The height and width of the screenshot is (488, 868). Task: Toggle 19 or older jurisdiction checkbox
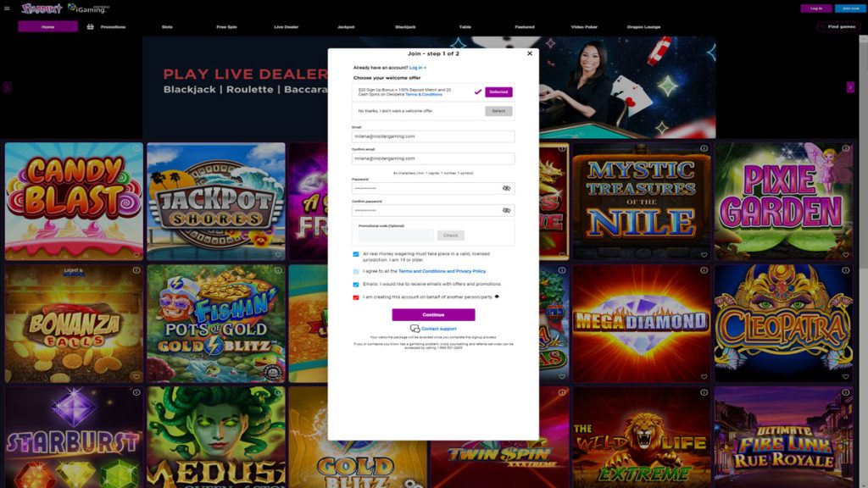[x=356, y=254]
